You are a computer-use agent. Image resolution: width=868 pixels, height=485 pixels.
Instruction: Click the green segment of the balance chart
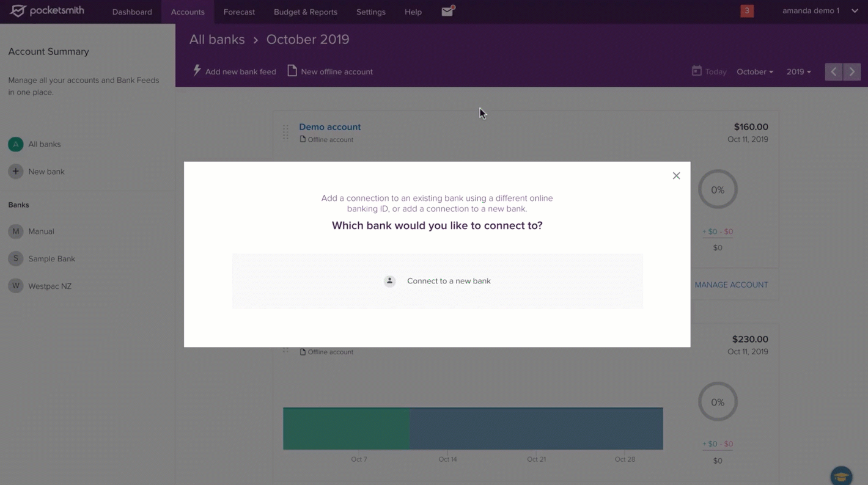346,429
